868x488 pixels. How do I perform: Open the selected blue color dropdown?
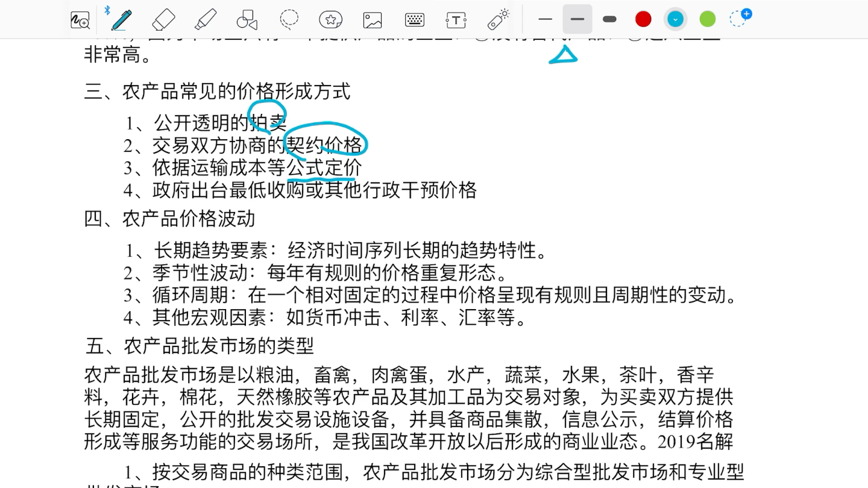pos(675,19)
